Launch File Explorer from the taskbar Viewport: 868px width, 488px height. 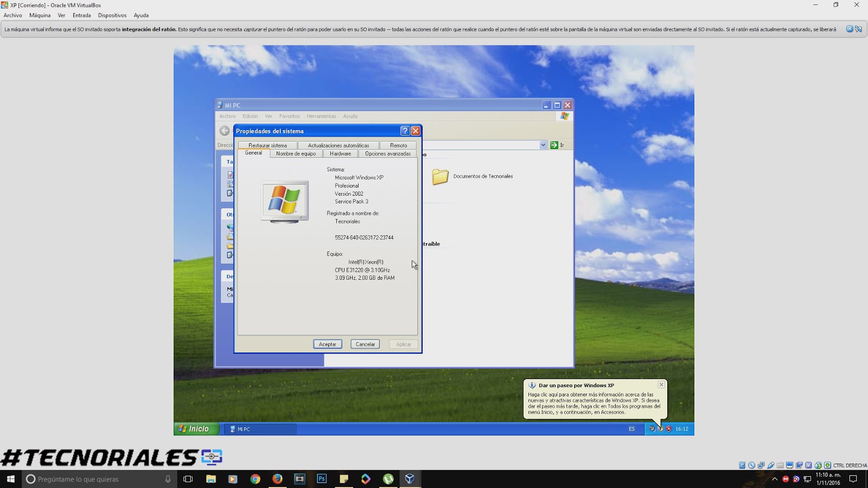pos(210,479)
